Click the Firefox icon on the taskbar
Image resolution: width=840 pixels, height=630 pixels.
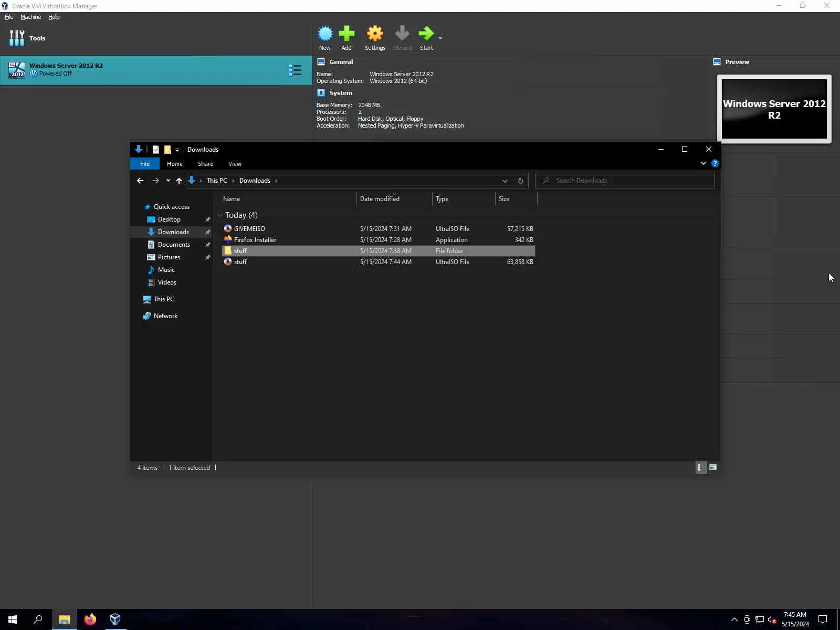tap(90, 619)
